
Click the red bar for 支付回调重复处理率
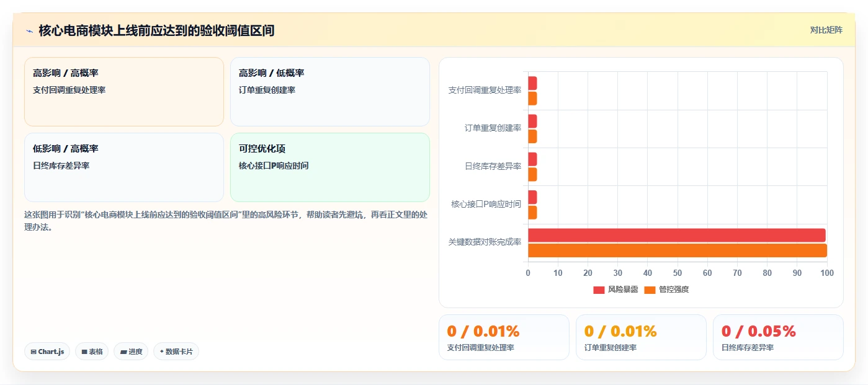pos(532,83)
